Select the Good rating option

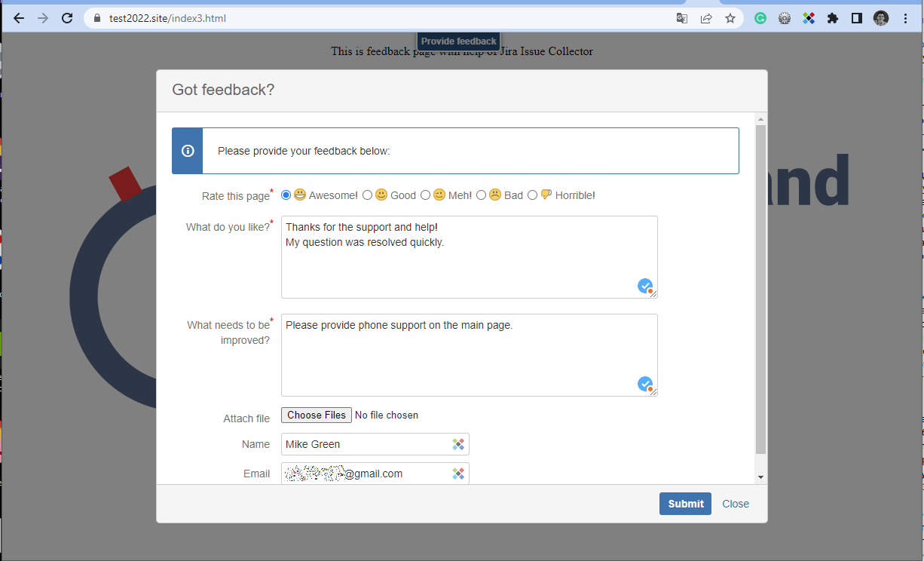pos(368,195)
